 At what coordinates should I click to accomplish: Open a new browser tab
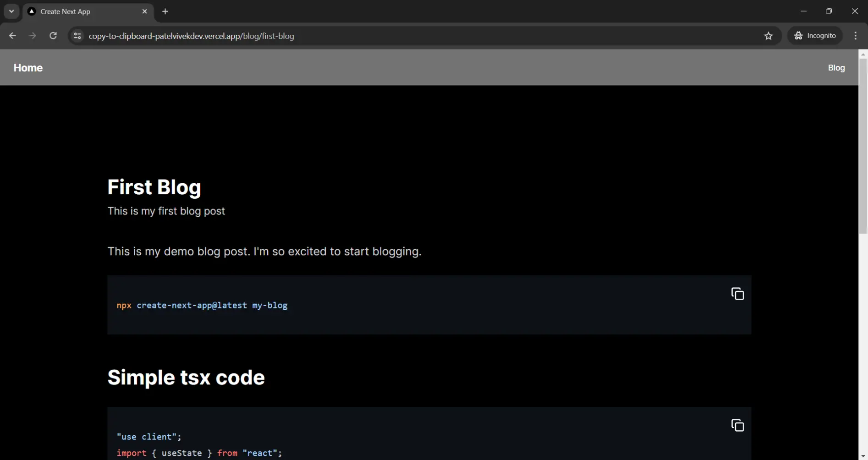(x=165, y=11)
